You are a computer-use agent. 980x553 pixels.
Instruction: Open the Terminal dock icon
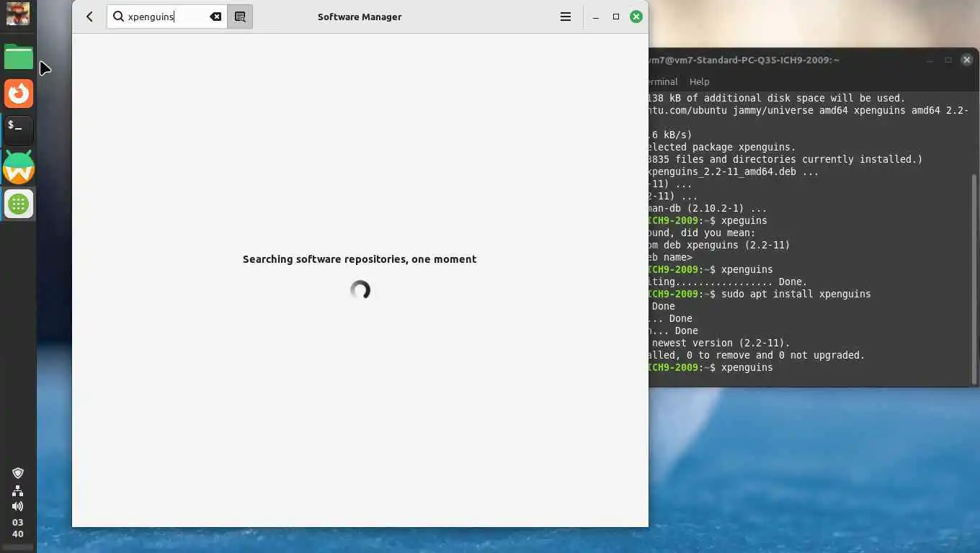(19, 130)
